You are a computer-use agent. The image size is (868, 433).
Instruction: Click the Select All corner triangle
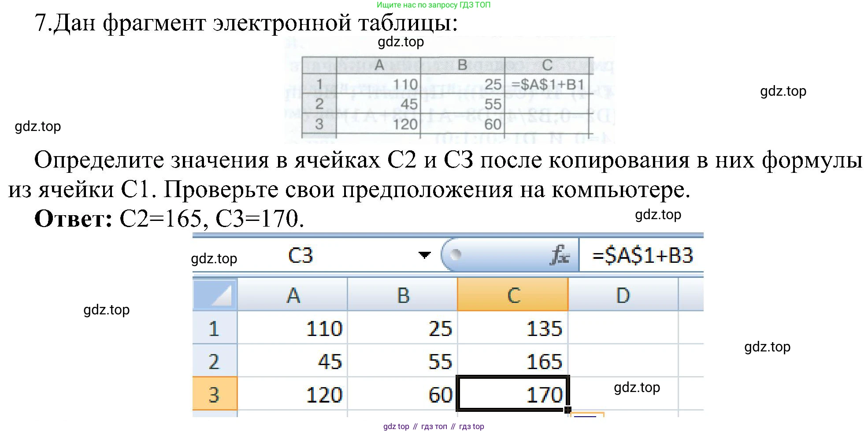(215, 295)
